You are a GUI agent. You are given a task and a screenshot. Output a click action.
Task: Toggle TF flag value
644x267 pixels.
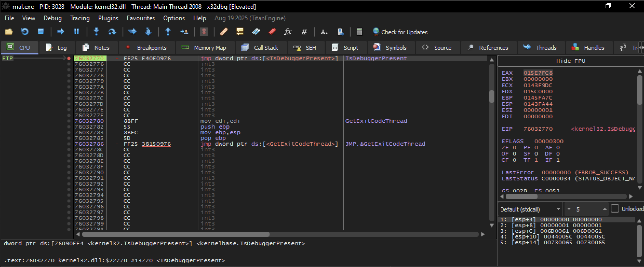[x=536, y=160]
